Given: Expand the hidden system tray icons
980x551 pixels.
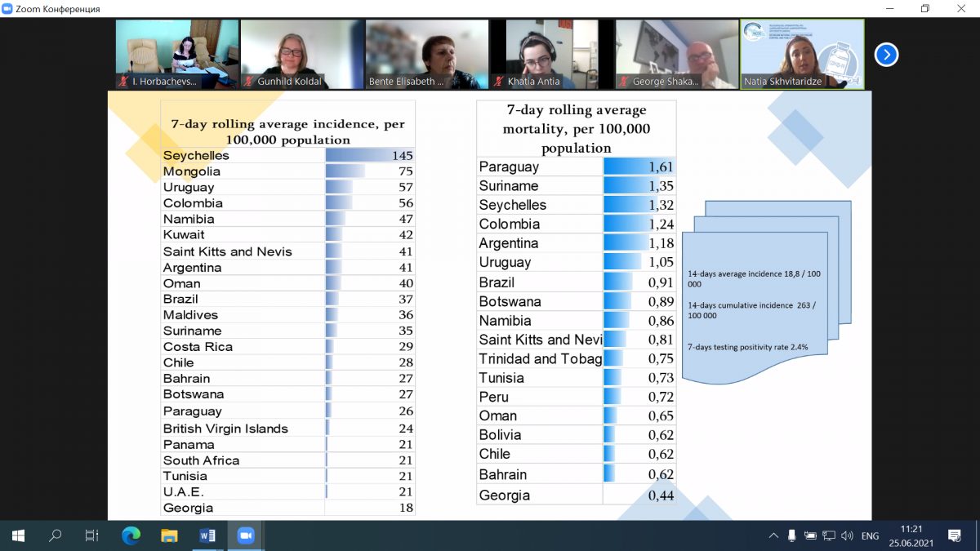Looking at the screenshot, I should 773,536.
